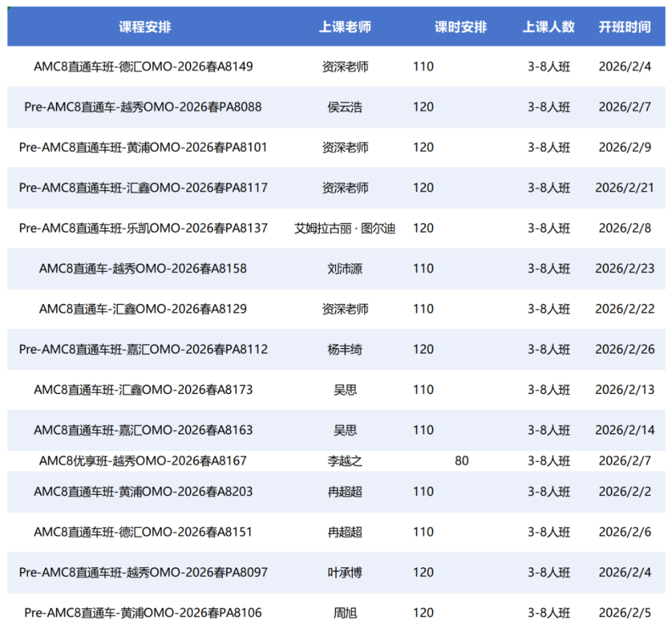Image resolution: width=672 pixels, height=630 pixels.
Task: Click 周旭 in the bottom row
Action: [346, 613]
